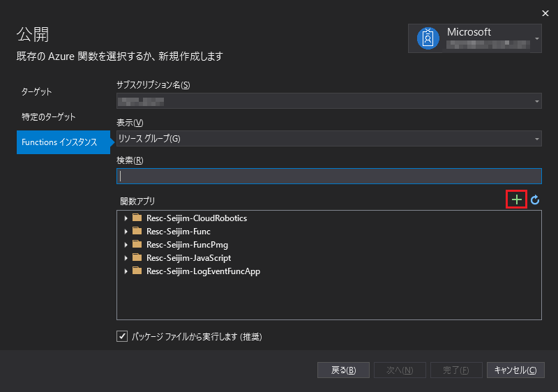Select Resc-Seijim-LogEventFuncApp resource group name
The width and height of the screenshot is (558, 392).
pyautogui.click(x=203, y=271)
